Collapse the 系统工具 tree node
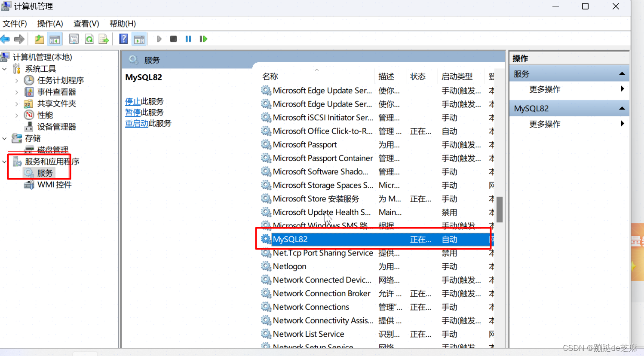Screen dimensions: 644x356 (4, 69)
